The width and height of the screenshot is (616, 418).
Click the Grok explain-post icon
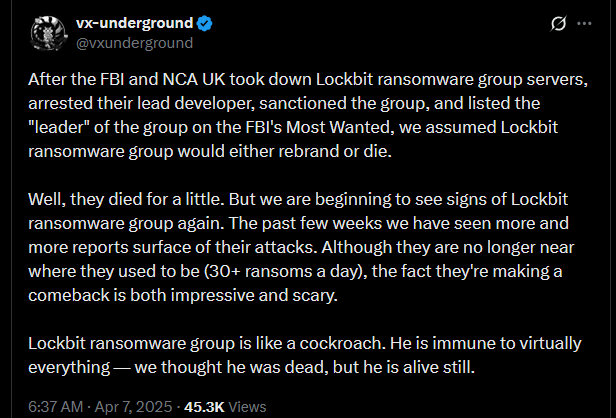(562, 23)
